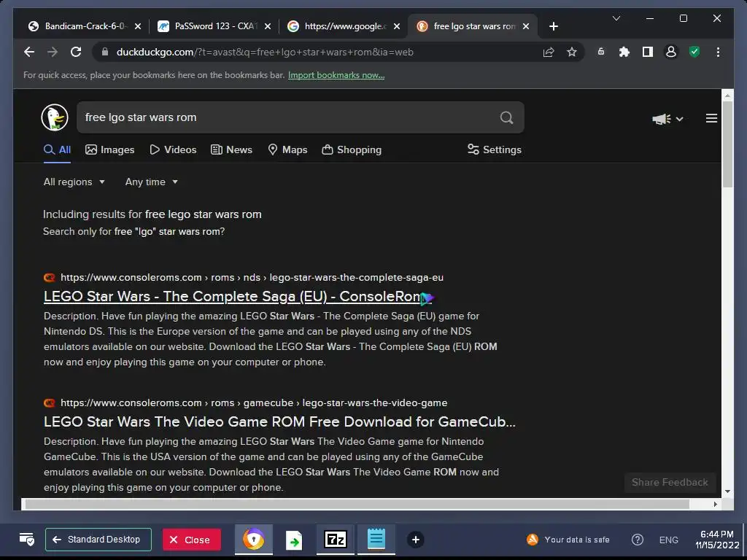Reload the current page
The height and width of the screenshot is (560, 747).
76,52
